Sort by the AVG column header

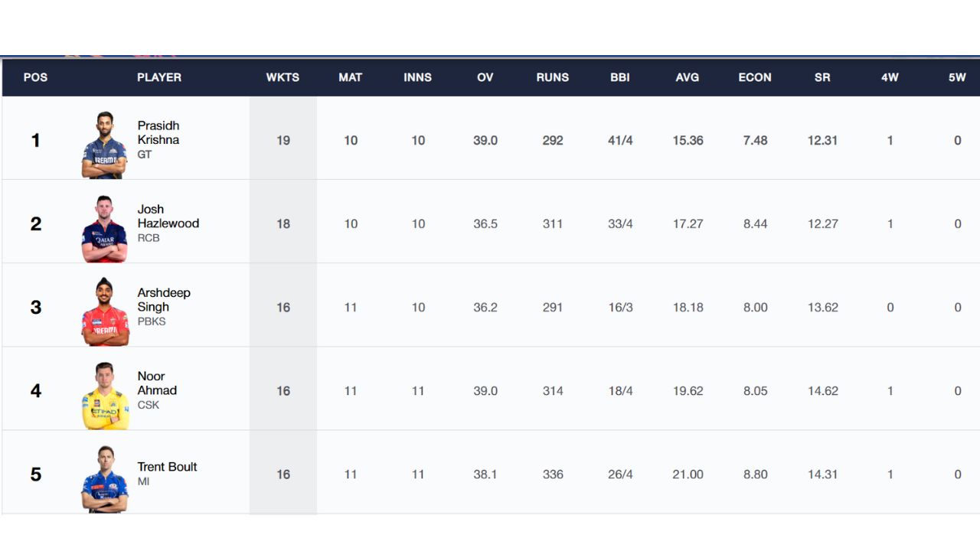[688, 77]
